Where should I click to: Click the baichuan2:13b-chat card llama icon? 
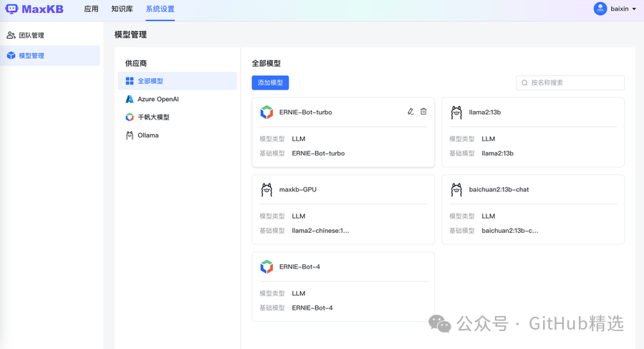(x=456, y=189)
